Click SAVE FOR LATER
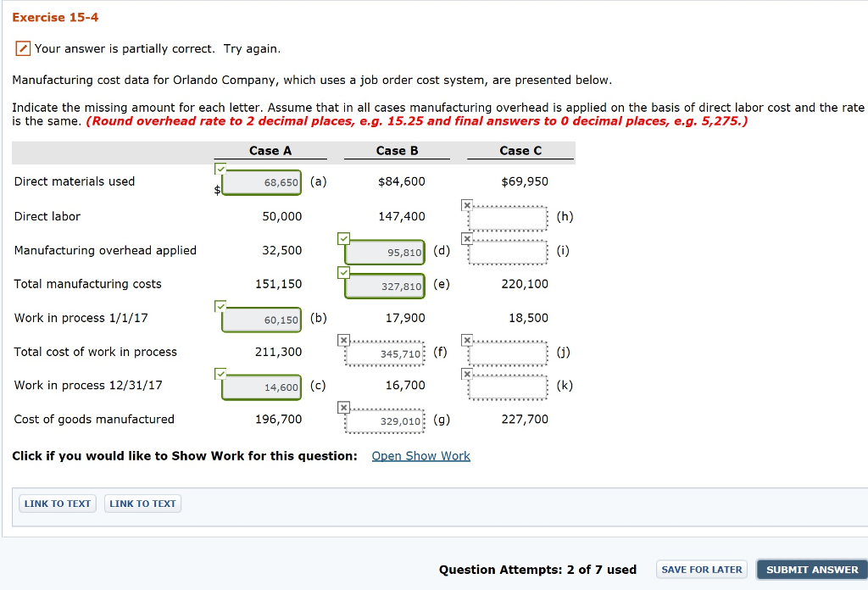 click(701, 569)
